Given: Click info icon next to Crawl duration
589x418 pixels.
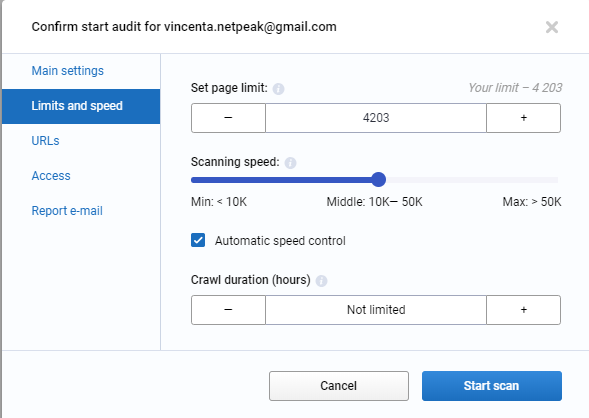Looking at the screenshot, I should [x=321, y=281].
